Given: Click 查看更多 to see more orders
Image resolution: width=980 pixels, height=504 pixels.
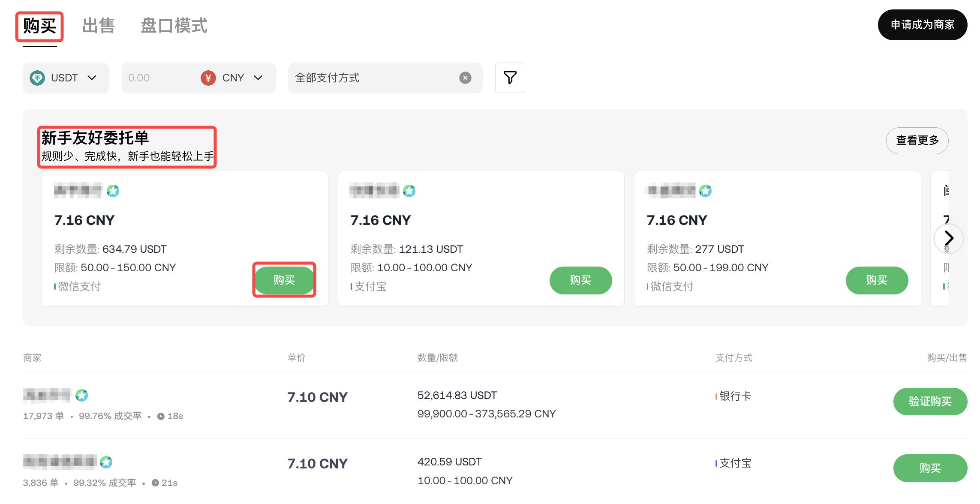Looking at the screenshot, I should pyautogui.click(x=917, y=141).
